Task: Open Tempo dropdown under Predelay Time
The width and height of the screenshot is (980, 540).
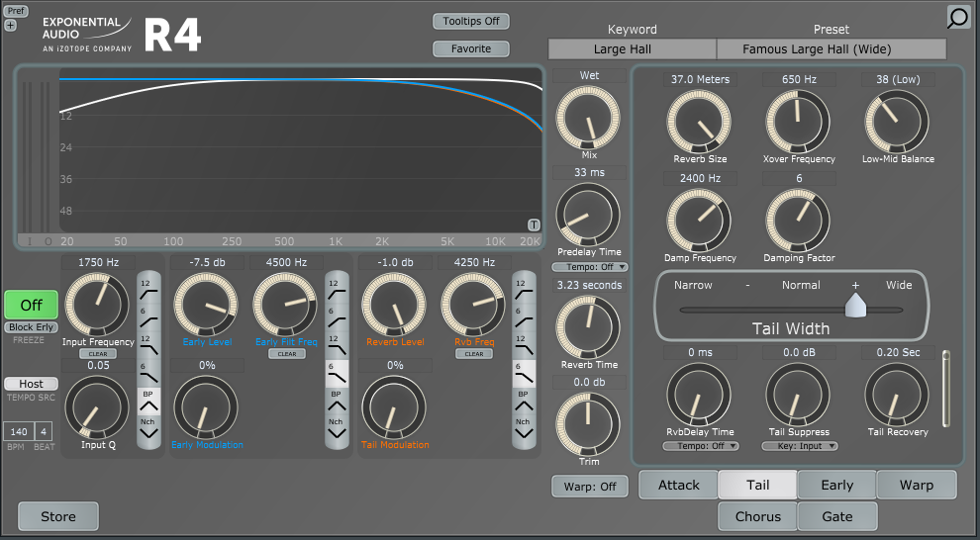Action: pos(589,267)
